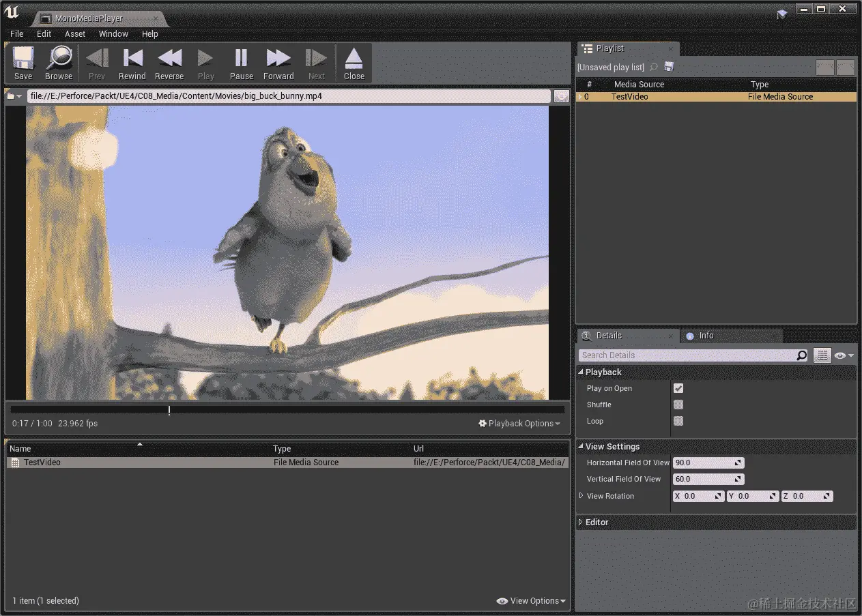Rewind the video to the start
The height and width of the screenshot is (616, 862).
click(132, 63)
